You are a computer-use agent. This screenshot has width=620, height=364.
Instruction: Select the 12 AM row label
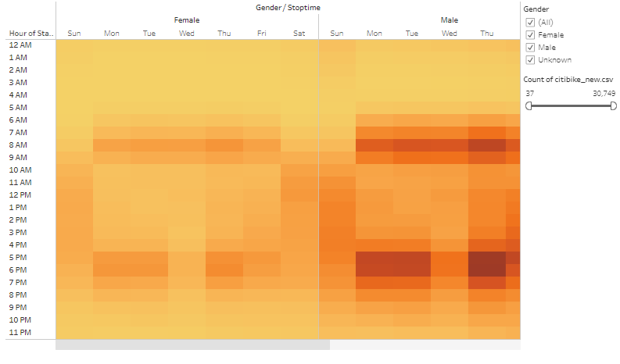[x=20, y=45]
